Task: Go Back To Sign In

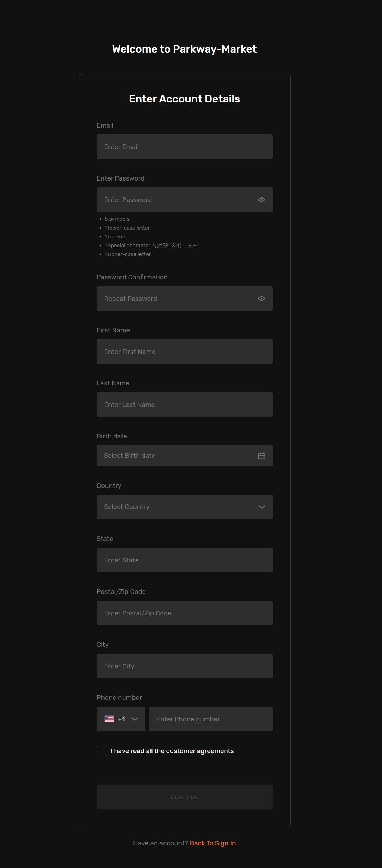Action: click(x=213, y=843)
